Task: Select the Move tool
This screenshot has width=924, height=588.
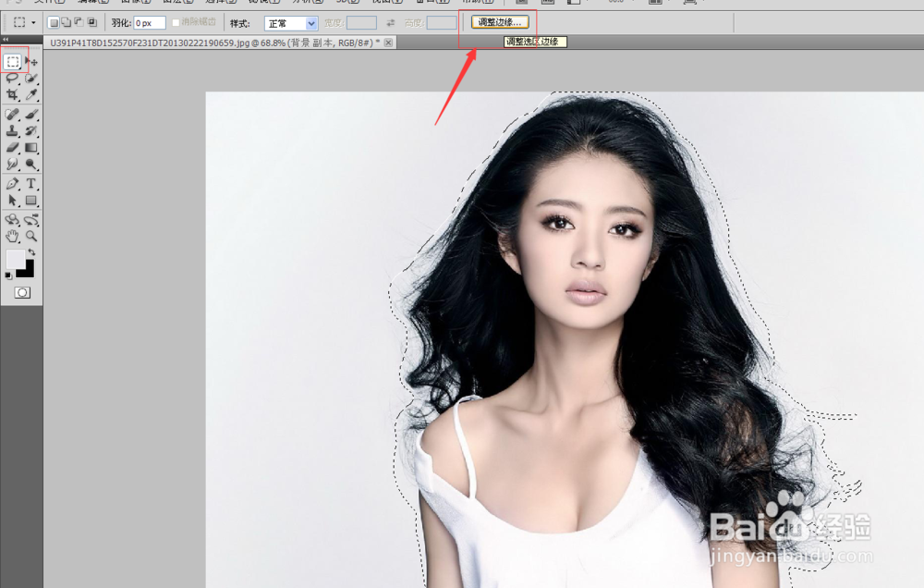Action: point(31,61)
